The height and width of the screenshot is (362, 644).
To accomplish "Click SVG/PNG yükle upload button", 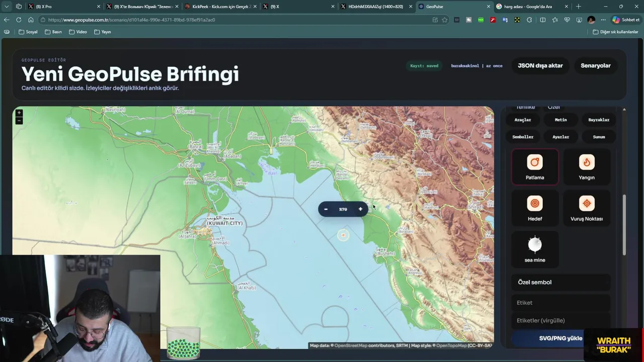I will (560, 338).
